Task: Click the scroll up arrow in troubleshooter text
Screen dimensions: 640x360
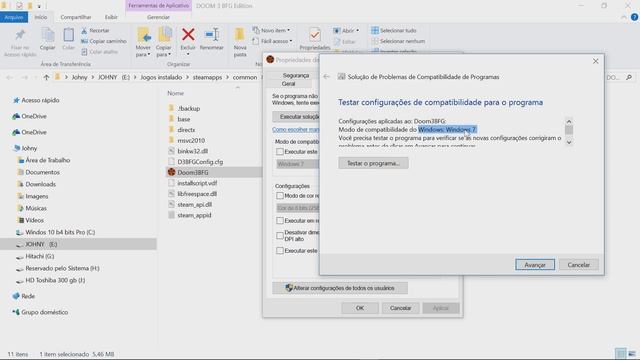Action: click(569, 121)
